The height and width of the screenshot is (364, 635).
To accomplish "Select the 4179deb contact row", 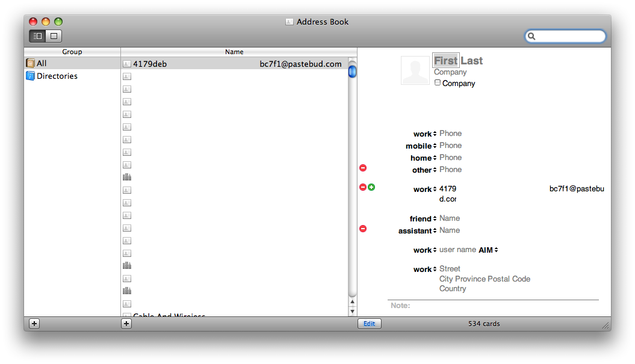I will [x=235, y=64].
